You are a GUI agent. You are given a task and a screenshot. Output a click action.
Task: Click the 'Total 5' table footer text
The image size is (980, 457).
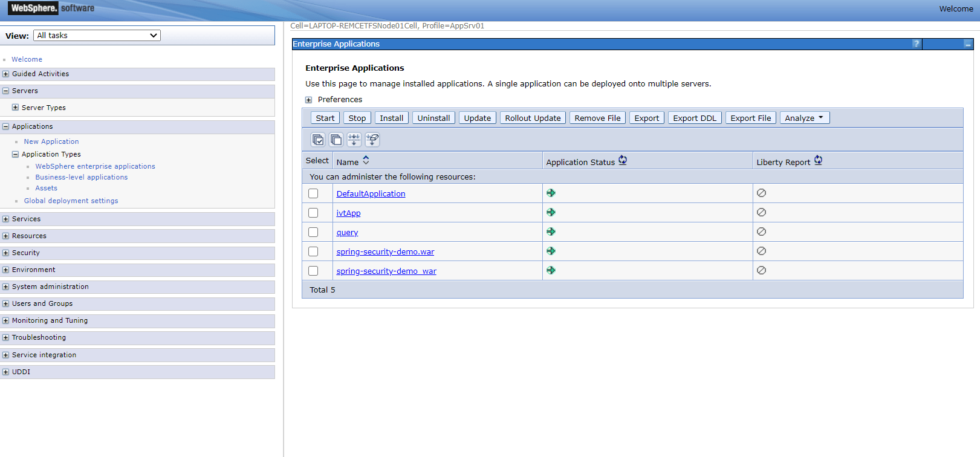coord(322,290)
